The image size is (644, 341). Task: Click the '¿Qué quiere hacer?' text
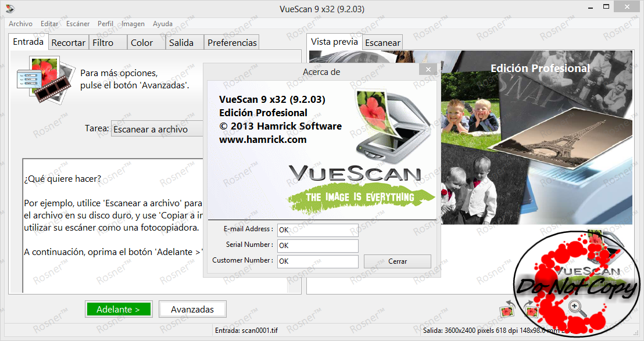coord(62,179)
